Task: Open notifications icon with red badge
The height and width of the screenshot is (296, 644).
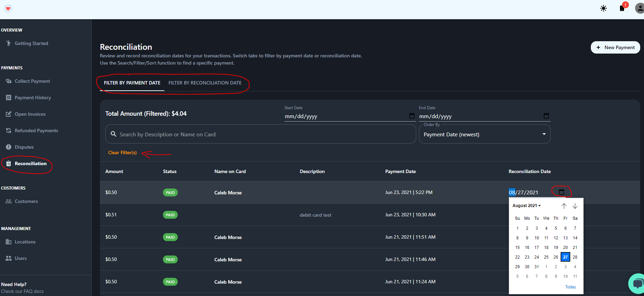Action: [622, 8]
